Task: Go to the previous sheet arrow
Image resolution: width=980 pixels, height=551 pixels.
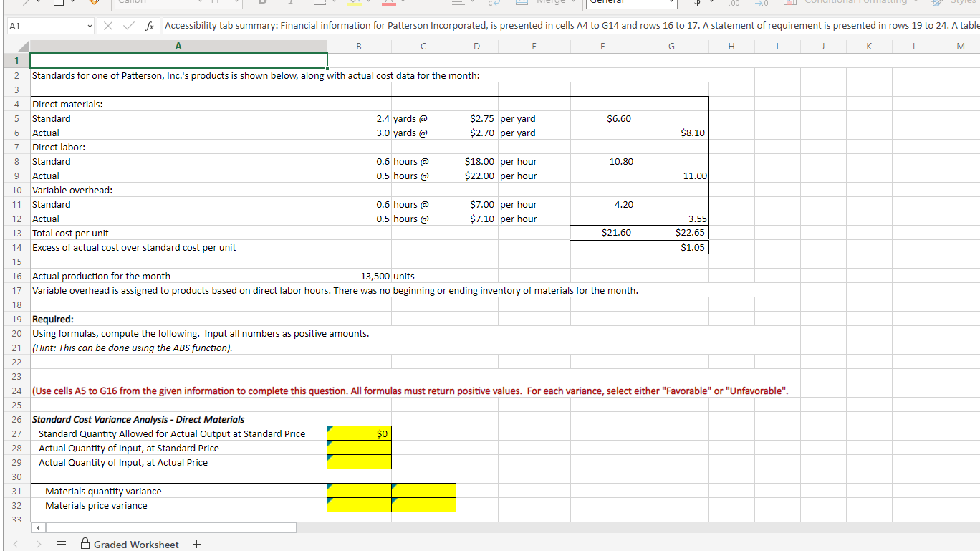Action: pyautogui.click(x=17, y=545)
